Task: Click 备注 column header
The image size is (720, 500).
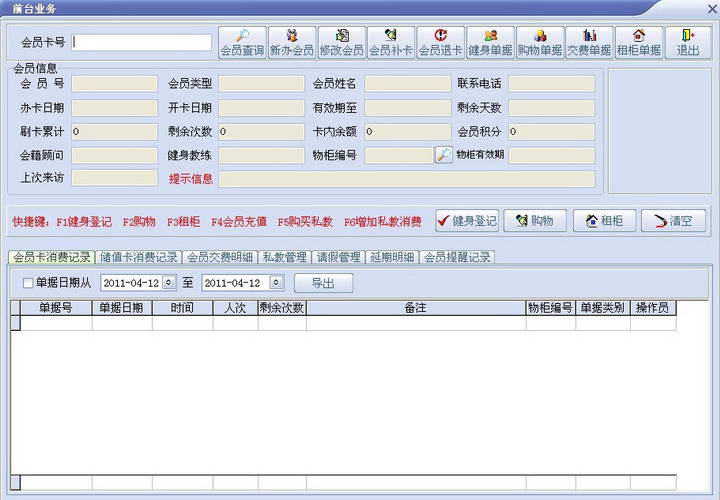Action: pyautogui.click(x=416, y=308)
